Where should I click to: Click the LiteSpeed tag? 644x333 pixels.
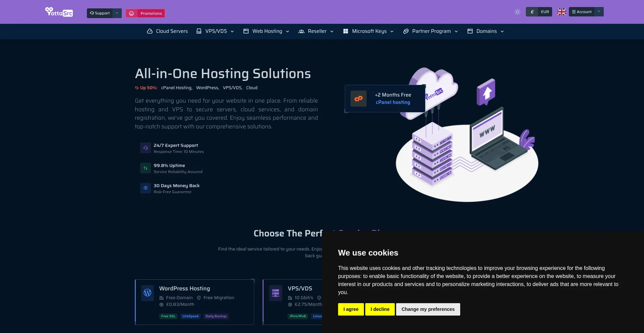click(191, 316)
